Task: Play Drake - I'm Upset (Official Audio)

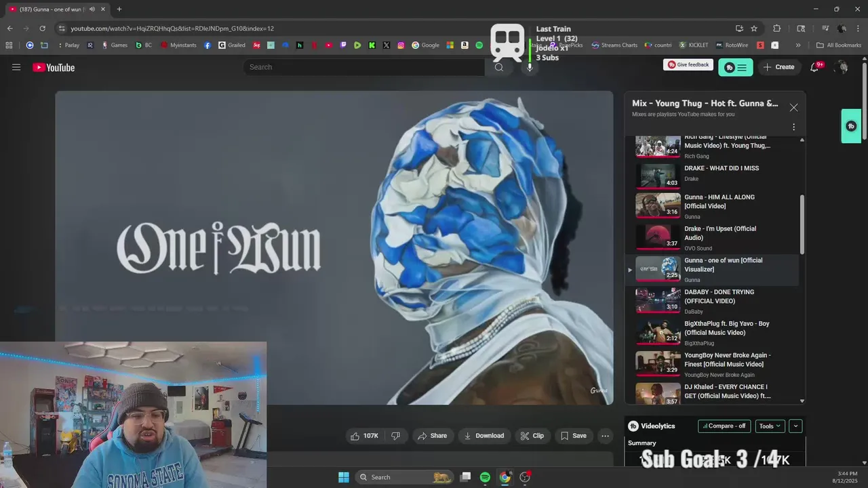Action: coord(712,238)
